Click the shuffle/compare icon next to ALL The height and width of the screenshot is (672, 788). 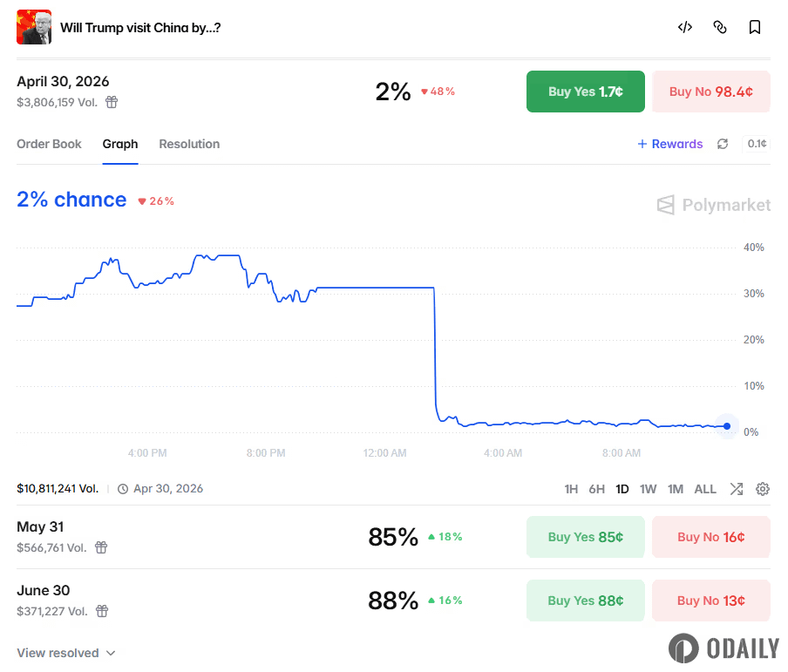[x=737, y=489]
